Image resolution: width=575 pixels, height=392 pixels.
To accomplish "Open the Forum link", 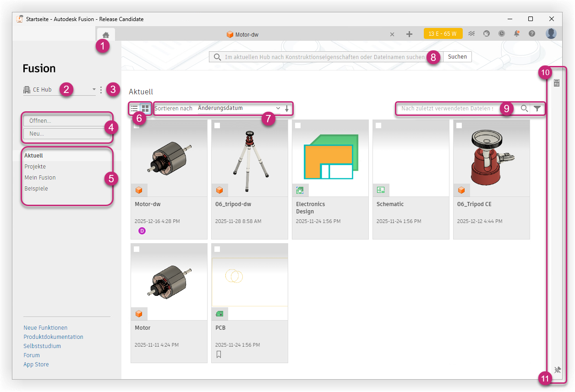I will click(x=32, y=355).
